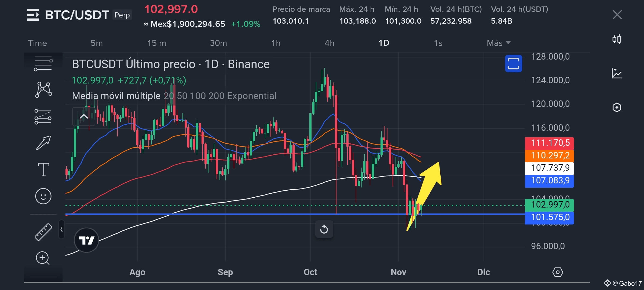This screenshot has height=290, width=644.
Task: Switch to the 30m interval
Action: coord(218,43)
